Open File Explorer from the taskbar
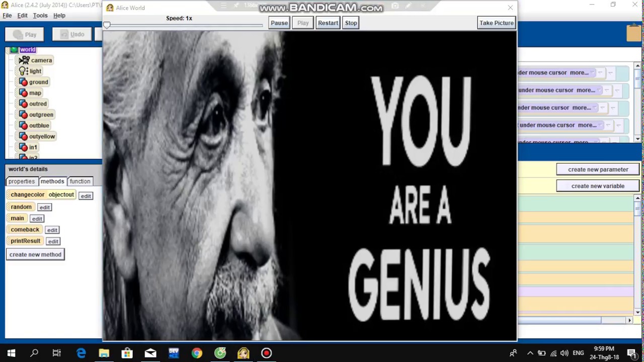The height and width of the screenshot is (362, 644). point(104,353)
